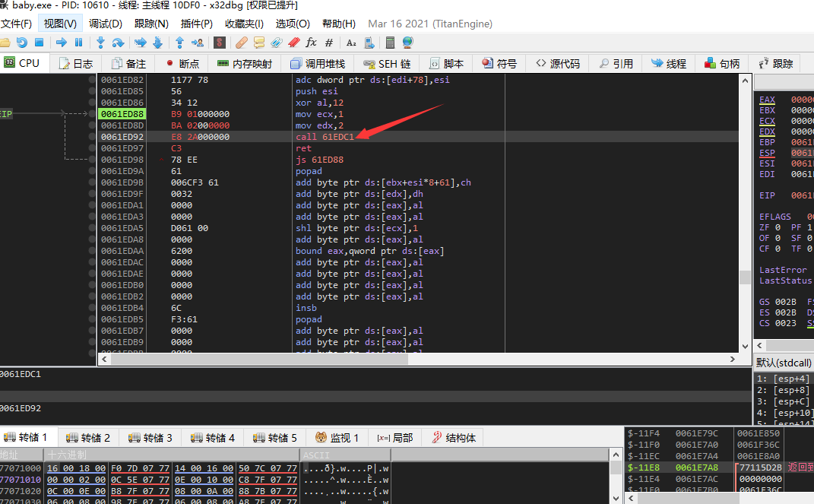This screenshot has width=814, height=504.
Task: Switch to the 引用 references tab
Action: coord(616,63)
